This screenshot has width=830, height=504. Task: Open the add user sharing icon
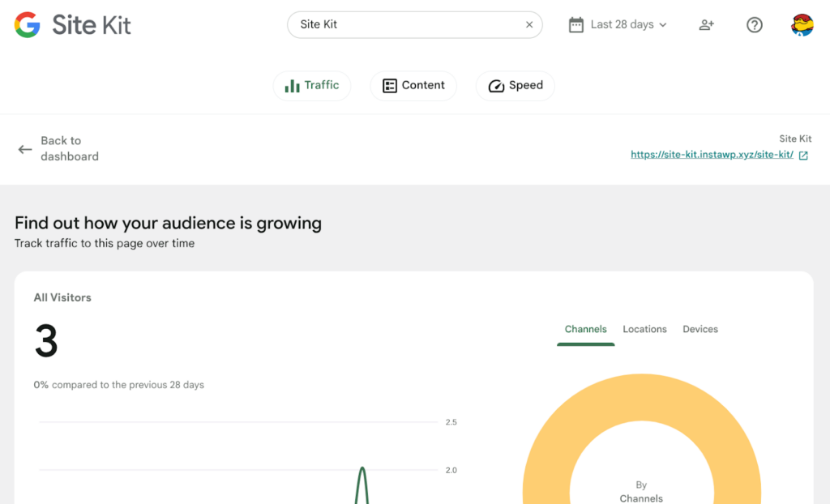coord(706,25)
